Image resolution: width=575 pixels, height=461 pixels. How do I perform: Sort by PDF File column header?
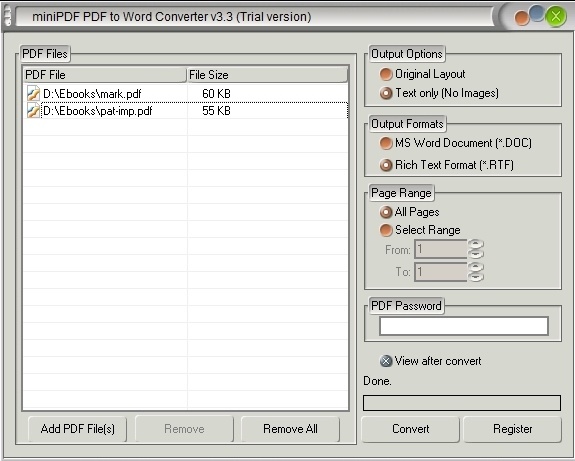(105, 75)
